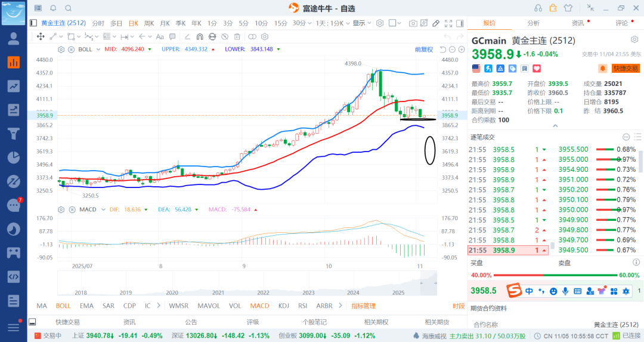Open the code/API icon in the sidebar

14,276
